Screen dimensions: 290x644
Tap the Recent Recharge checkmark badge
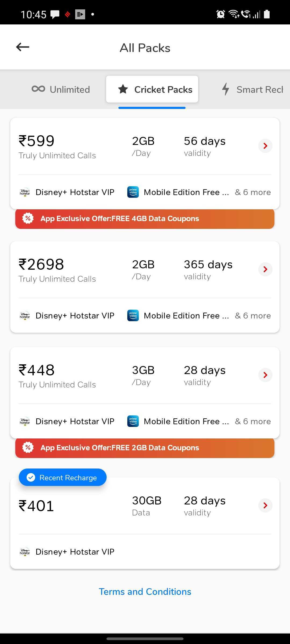(x=31, y=477)
